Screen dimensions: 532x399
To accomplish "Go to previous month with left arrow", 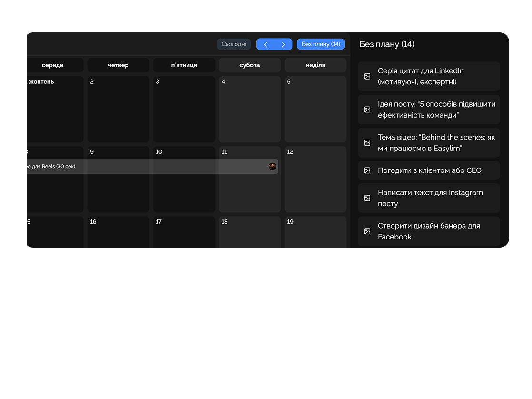I will [x=266, y=44].
